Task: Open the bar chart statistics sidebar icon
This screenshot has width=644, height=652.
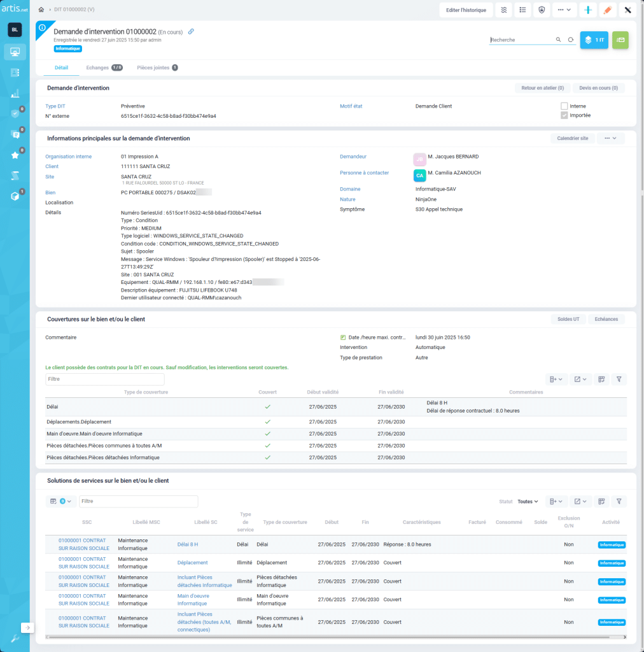Action: 15,93
